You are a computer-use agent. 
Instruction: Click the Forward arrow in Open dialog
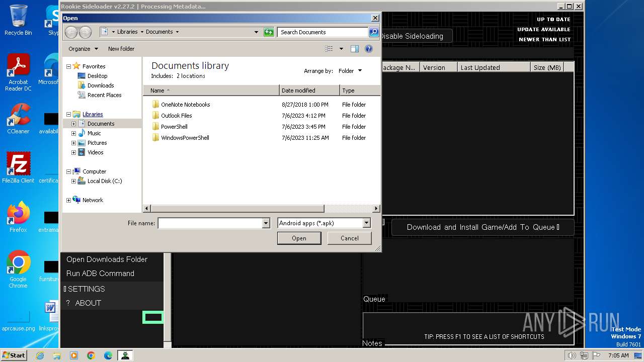(x=85, y=32)
